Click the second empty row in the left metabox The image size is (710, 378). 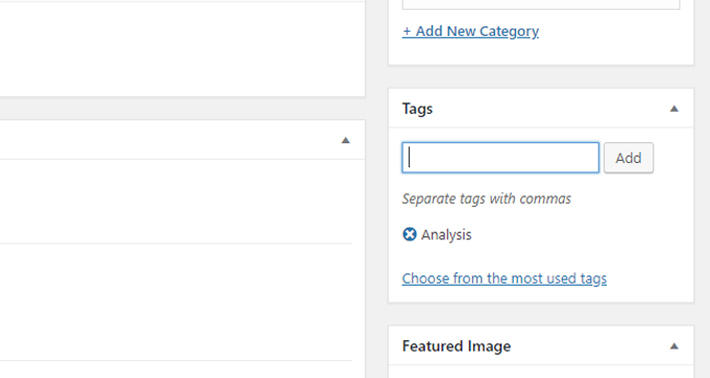point(176,302)
